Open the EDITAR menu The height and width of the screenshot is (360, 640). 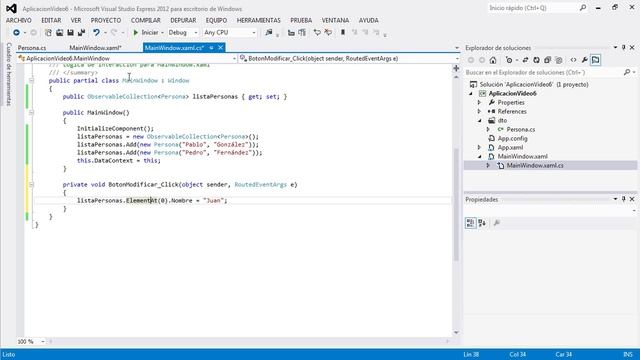coord(51,20)
